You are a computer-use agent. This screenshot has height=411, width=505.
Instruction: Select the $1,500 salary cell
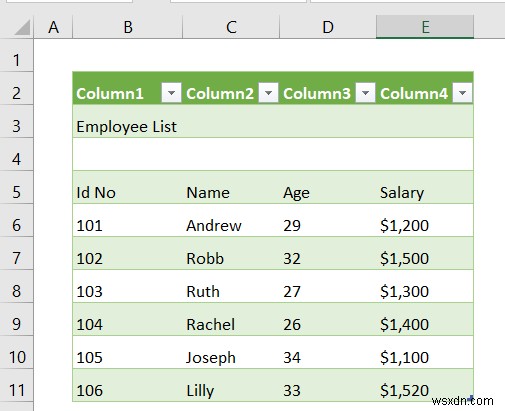click(x=425, y=253)
